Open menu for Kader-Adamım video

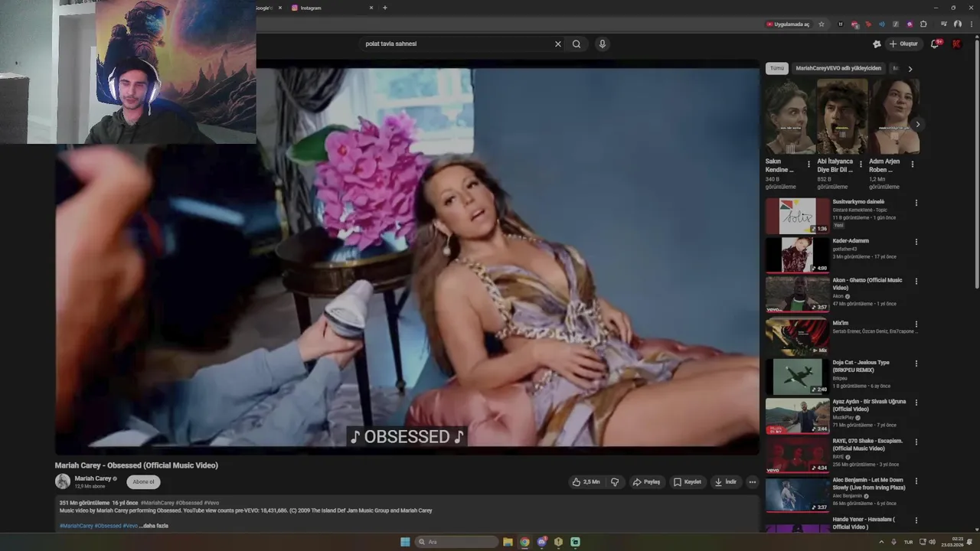(x=916, y=242)
